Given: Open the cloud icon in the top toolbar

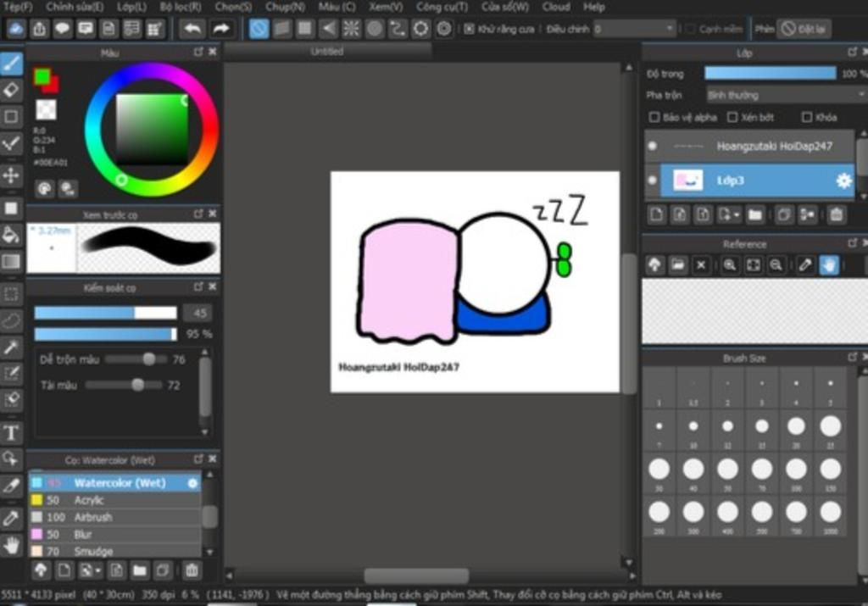Looking at the screenshot, I should click(x=15, y=29).
